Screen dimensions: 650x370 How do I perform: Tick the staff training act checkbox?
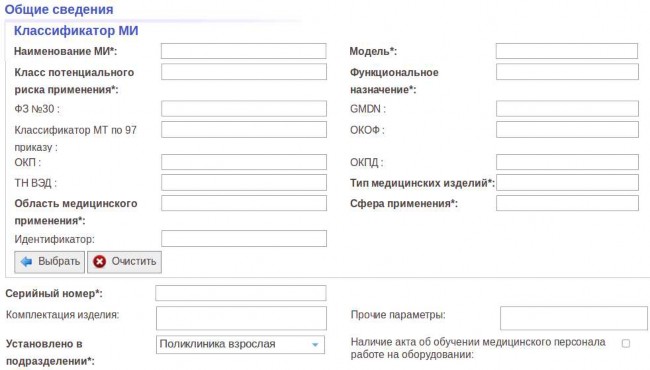point(626,343)
